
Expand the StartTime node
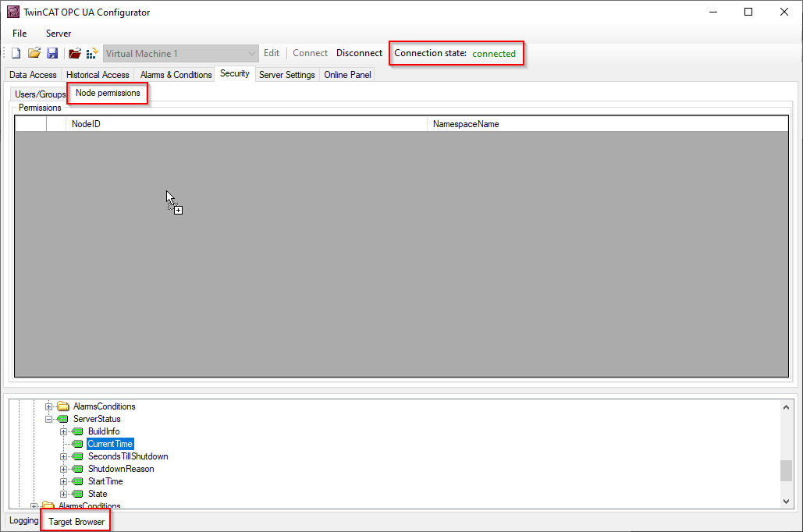[63, 481]
